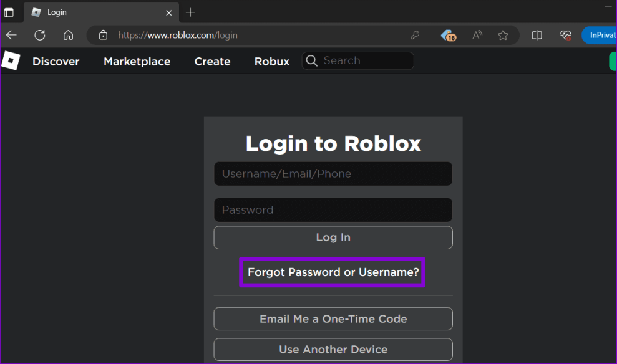
Task: Select Use Another Device option
Action: click(333, 350)
